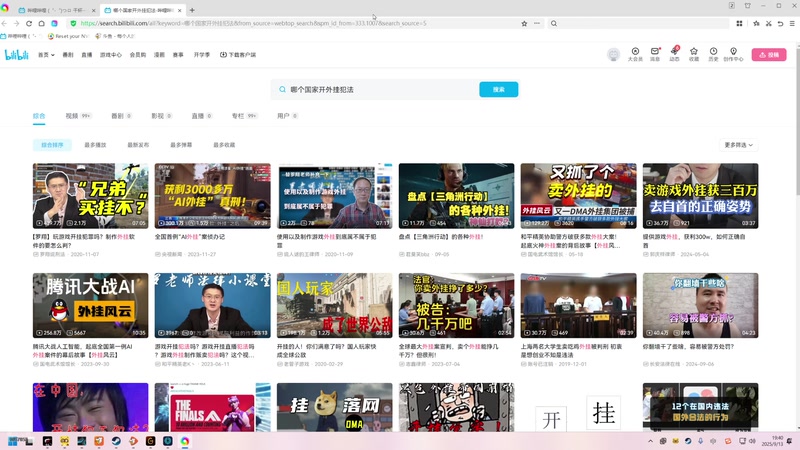Image resolution: width=800 pixels, height=450 pixels.
Task: Switch to the 用户 results tab
Action: [287, 116]
